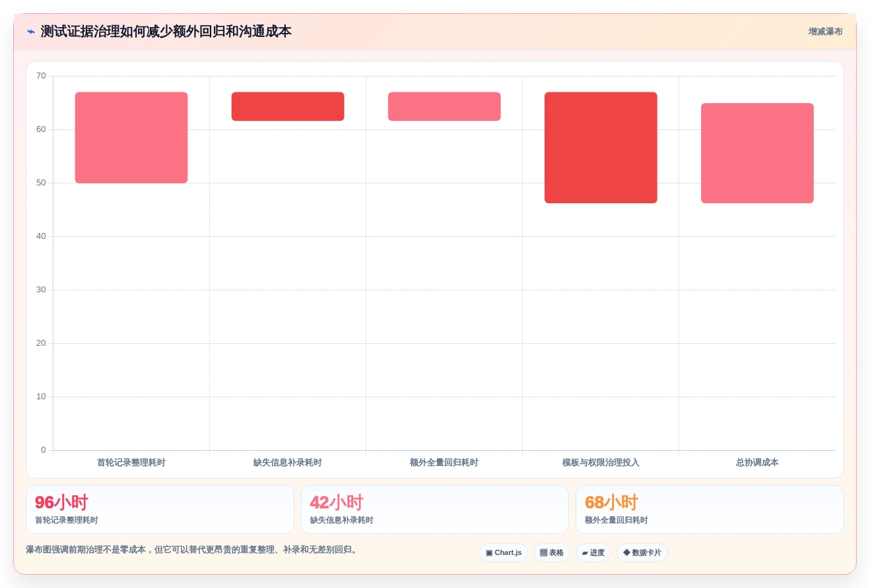Click y-axis tick value 20
This screenshot has width=870, height=588.
[41, 343]
